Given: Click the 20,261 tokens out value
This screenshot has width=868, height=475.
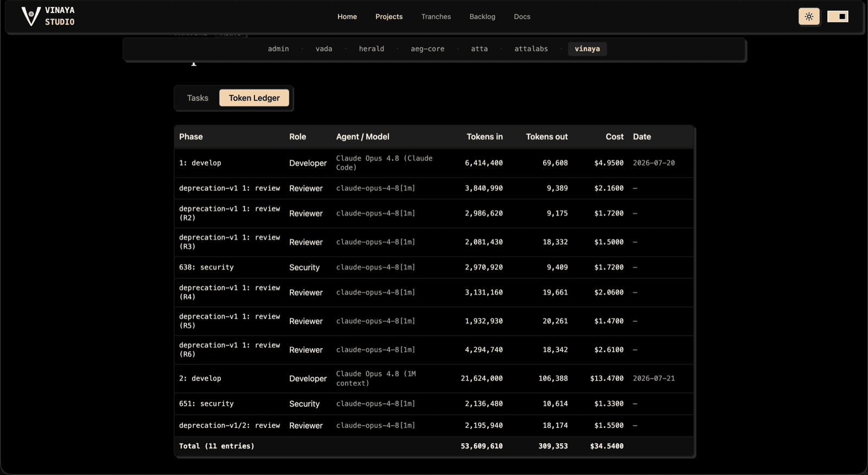Looking at the screenshot, I should (x=555, y=321).
